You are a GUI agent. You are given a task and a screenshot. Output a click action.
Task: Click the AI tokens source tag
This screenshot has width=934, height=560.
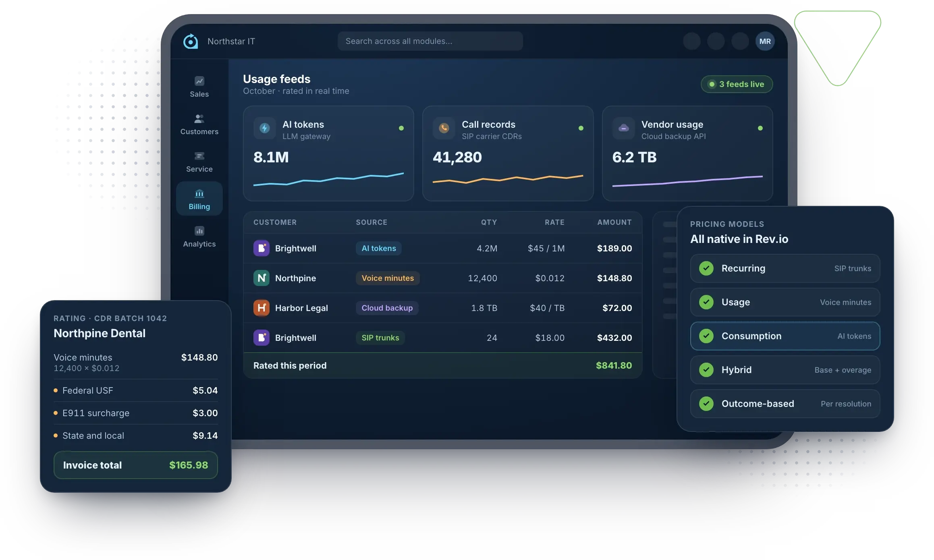pos(379,248)
